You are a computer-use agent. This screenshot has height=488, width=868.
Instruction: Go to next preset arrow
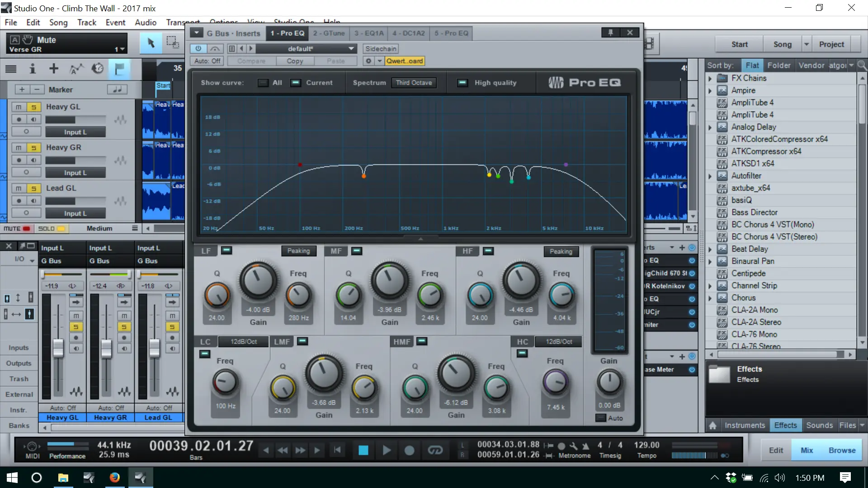tap(251, 48)
